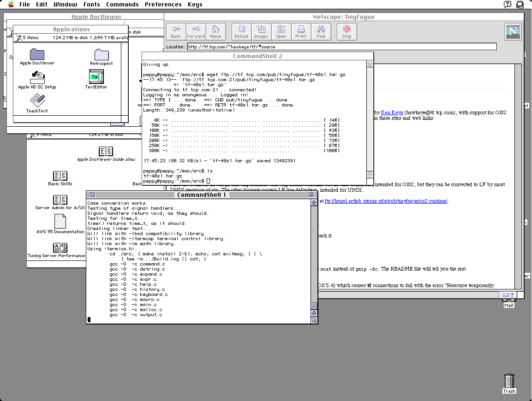Click CommandShell 1 scrollbar thumb
532x401 pixels.
pyautogui.click(x=314, y=306)
